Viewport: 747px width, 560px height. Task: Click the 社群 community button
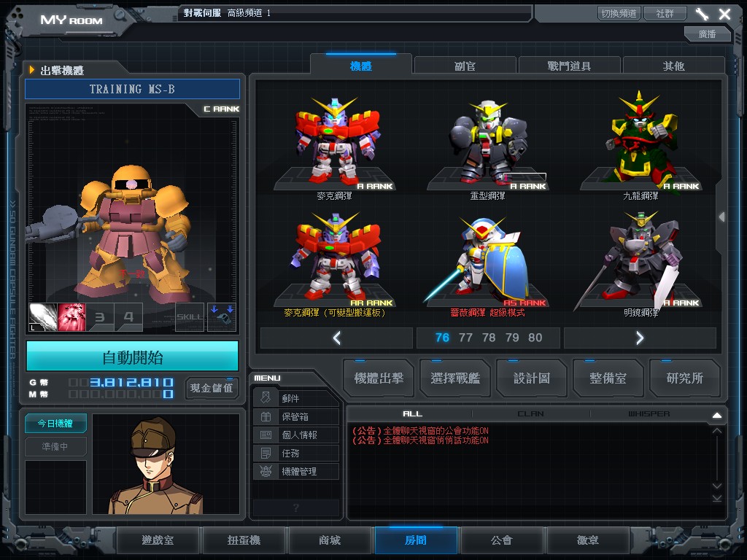(x=665, y=13)
